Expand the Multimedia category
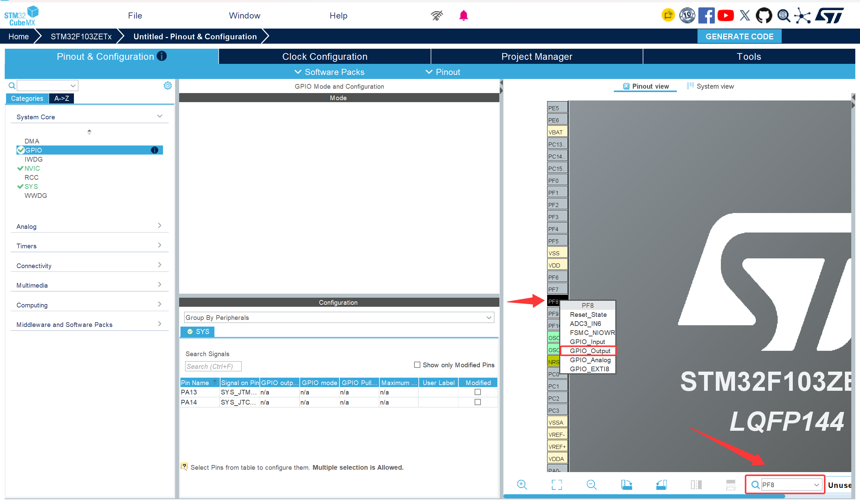This screenshot has height=504, width=860. [160, 285]
